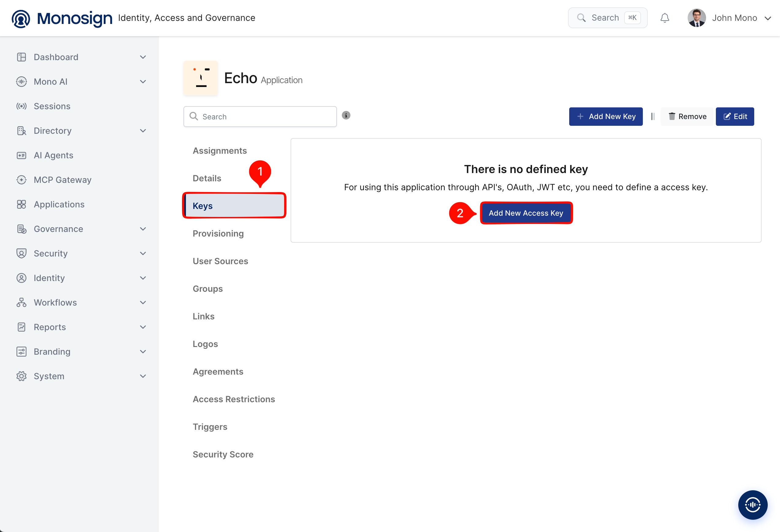Click the Mono AI sidebar icon
Viewport: 780px width, 532px height.
point(21,82)
